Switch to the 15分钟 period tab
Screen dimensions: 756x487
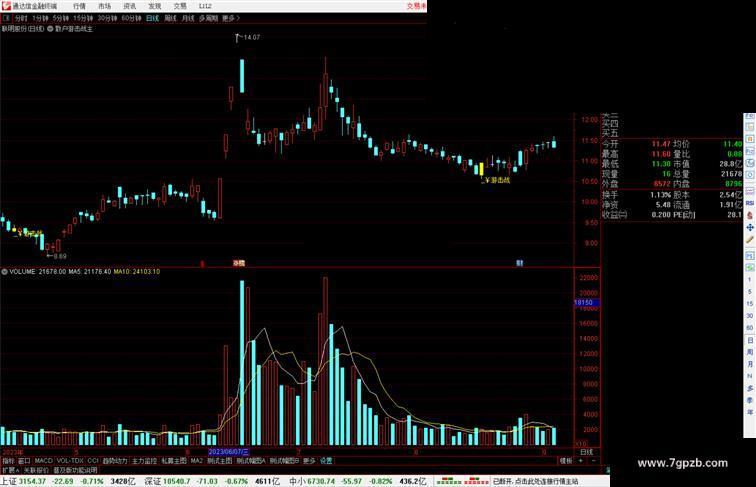[x=83, y=18]
